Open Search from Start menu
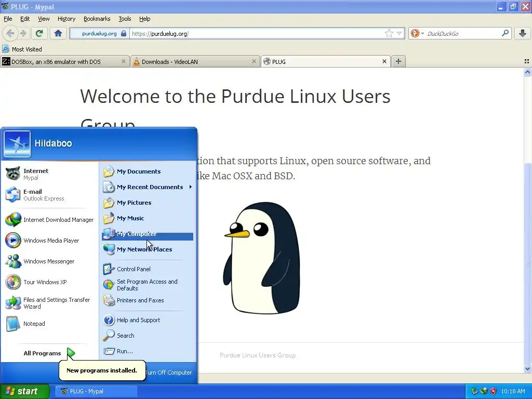 (x=147, y=336)
